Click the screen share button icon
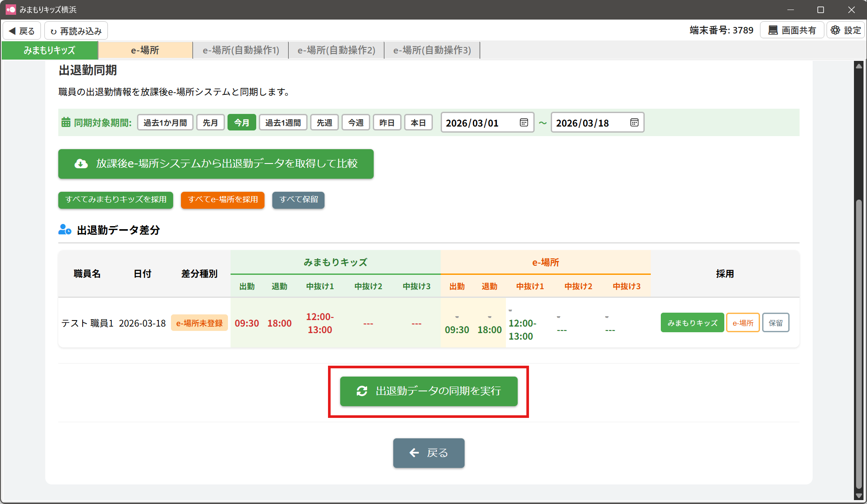Screen dimensions: 867x504 click(773, 30)
